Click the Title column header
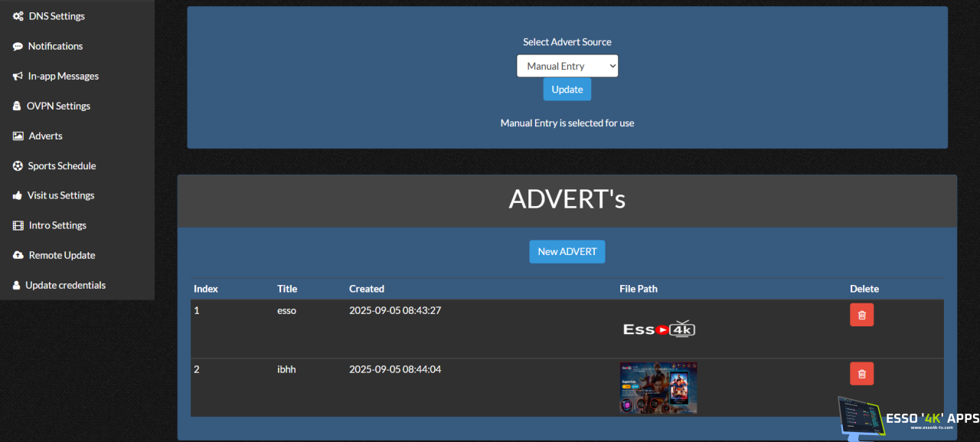This screenshot has height=442, width=980. (287, 289)
